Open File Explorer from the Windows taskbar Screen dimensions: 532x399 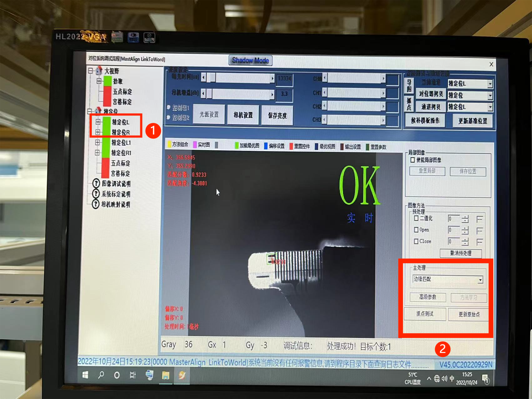[x=165, y=375]
